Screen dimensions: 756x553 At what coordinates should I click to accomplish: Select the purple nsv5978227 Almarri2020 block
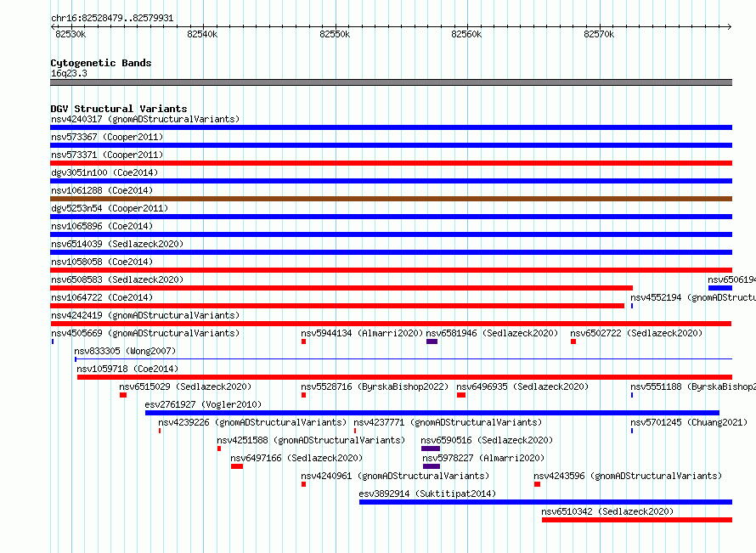[432, 466]
